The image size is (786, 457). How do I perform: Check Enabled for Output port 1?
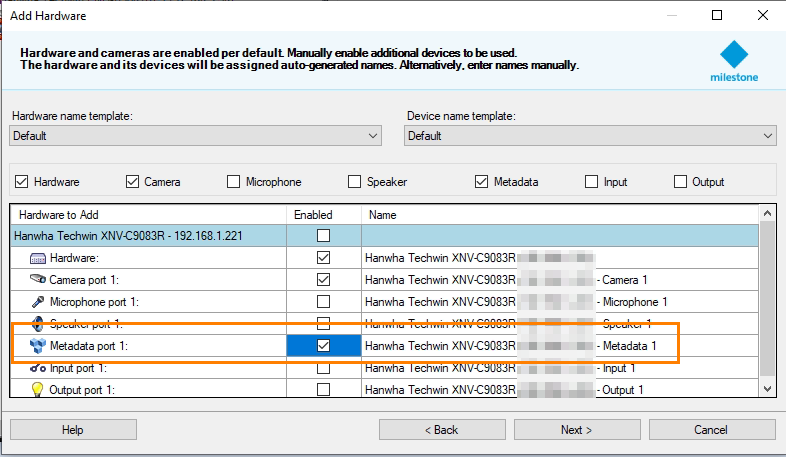(324, 389)
